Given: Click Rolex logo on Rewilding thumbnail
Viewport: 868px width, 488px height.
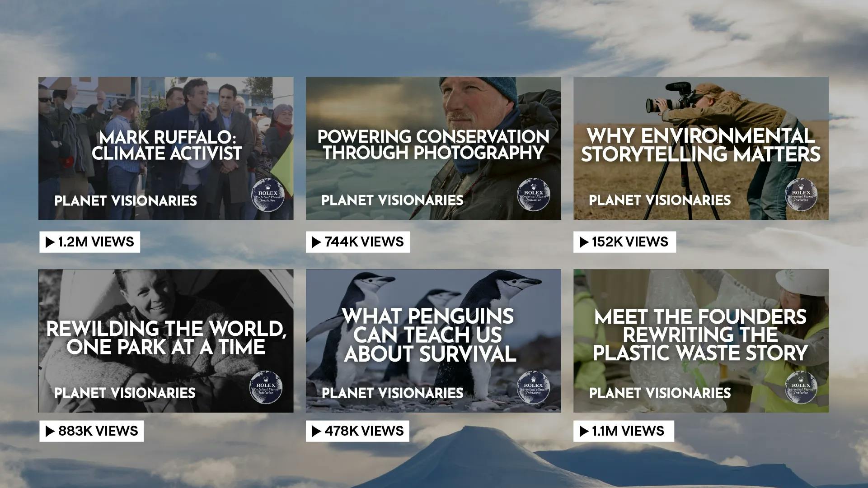Looking at the screenshot, I should 266,387.
